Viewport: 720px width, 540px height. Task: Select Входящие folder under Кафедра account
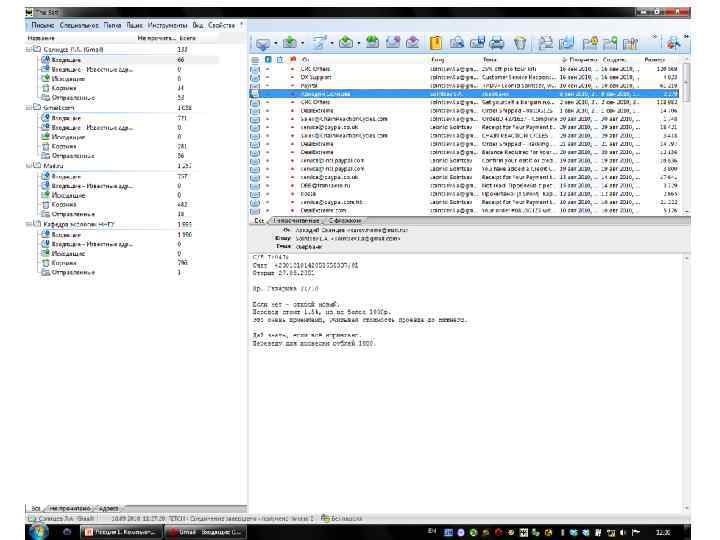66,235
